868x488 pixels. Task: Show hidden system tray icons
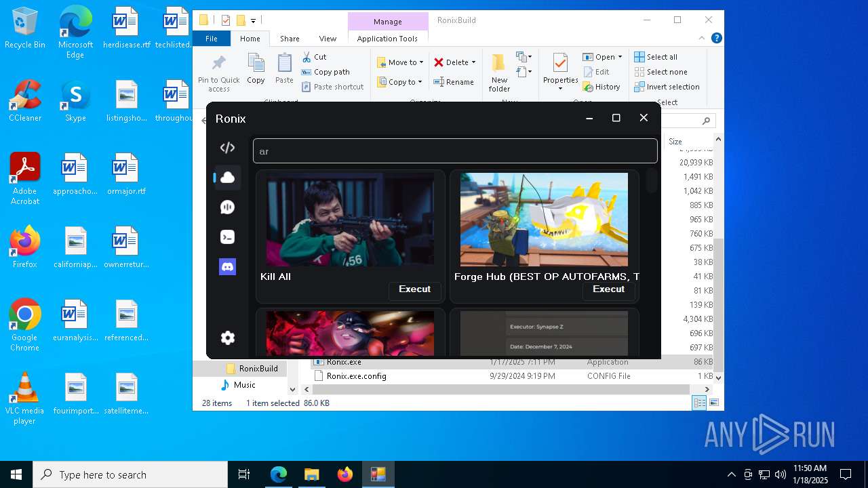click(x=731, y=474)
